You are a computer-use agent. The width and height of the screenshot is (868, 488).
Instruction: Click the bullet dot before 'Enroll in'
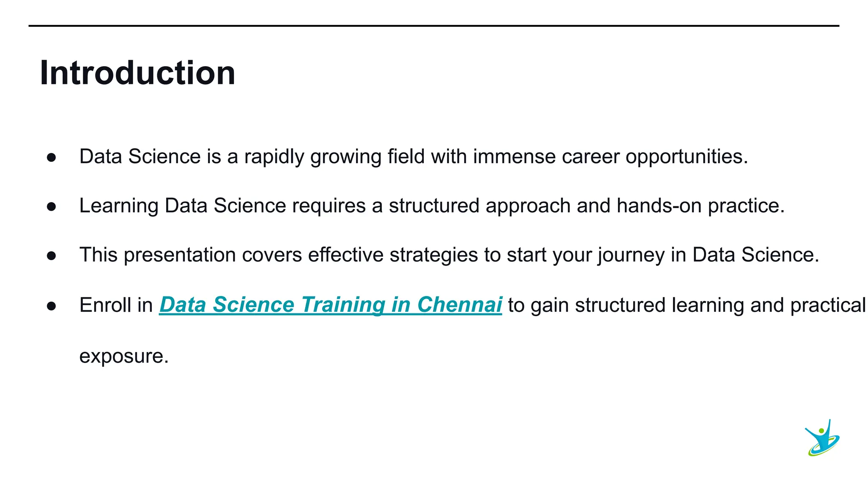coord(52,306)
